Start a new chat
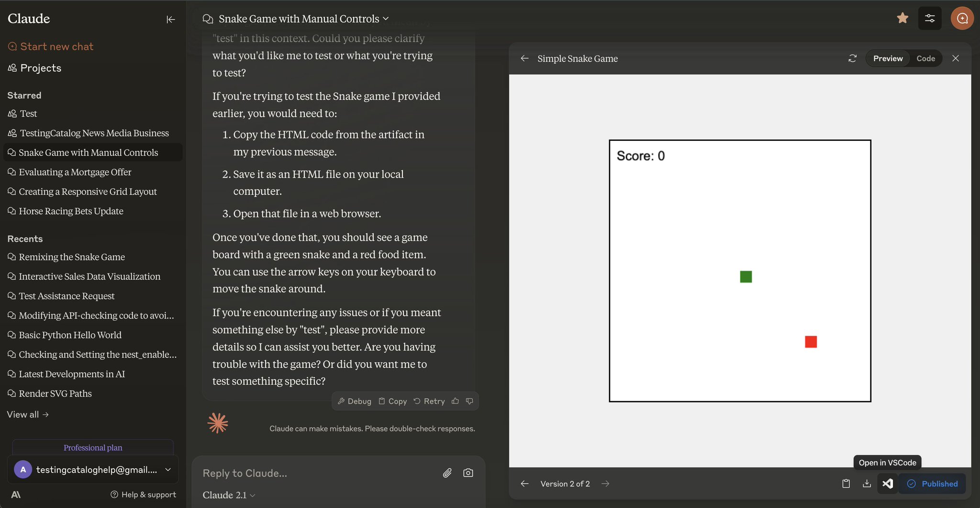The height and width of the screenshot is (508, 980). 51,46
